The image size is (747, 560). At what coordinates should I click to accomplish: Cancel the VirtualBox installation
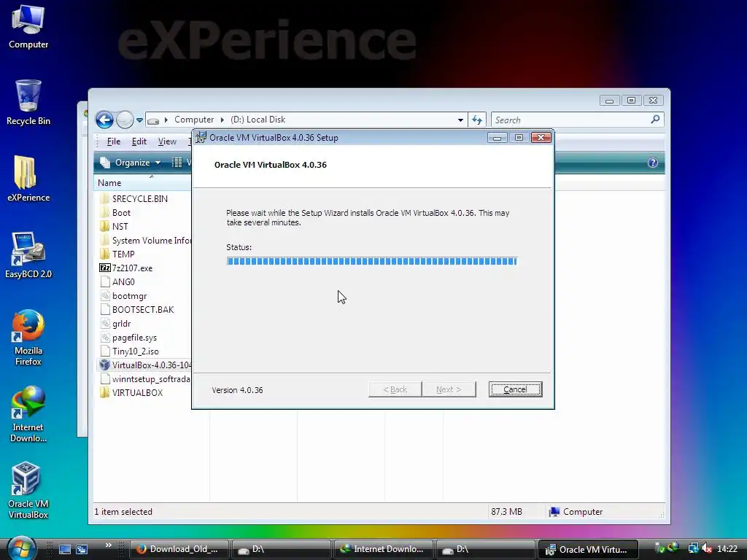tap(515, 389)
